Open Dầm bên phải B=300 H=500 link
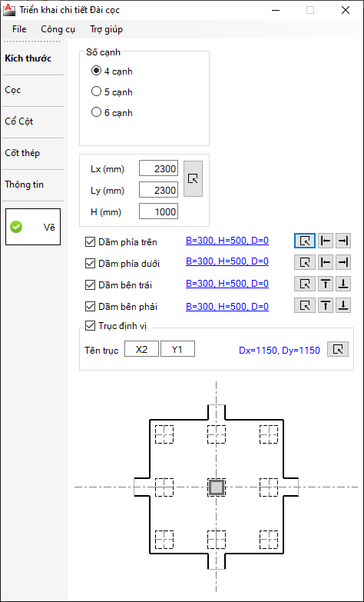 227,306
